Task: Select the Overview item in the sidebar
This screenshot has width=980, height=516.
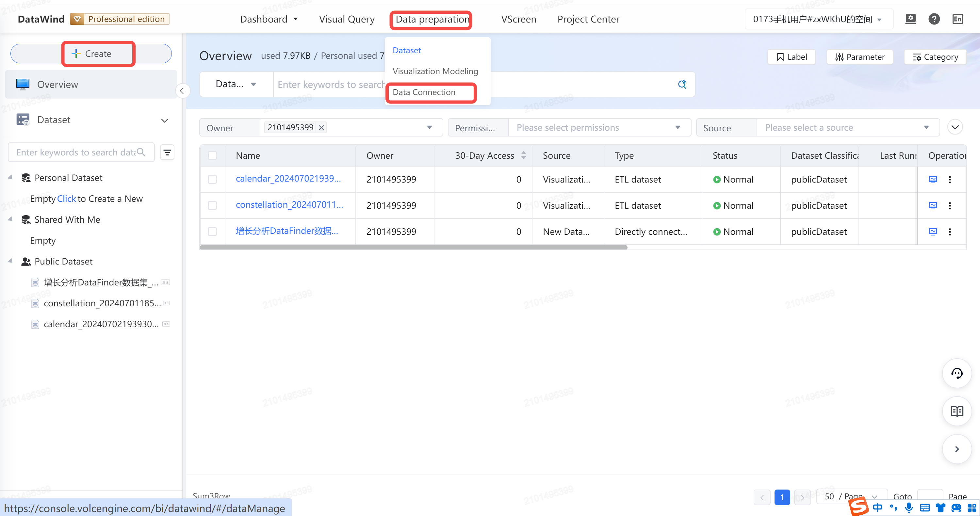Action: 91,84
